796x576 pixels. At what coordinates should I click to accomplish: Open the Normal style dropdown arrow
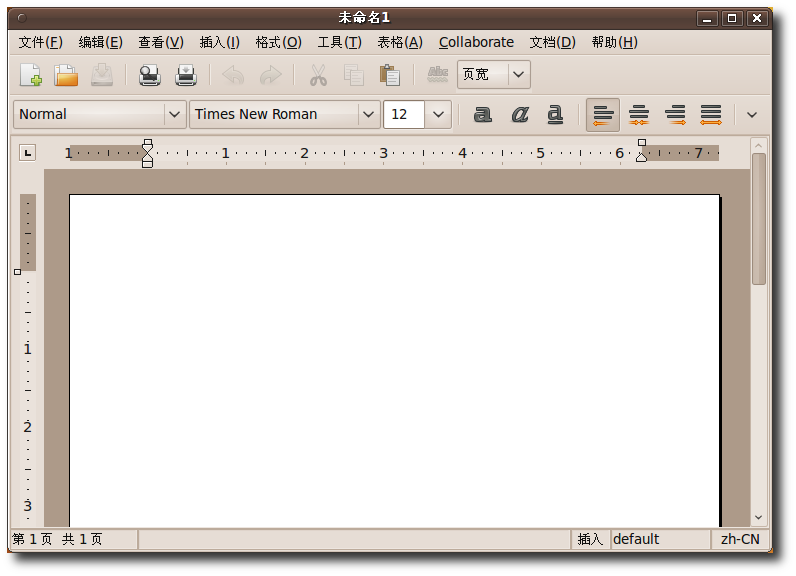(174, 115)
